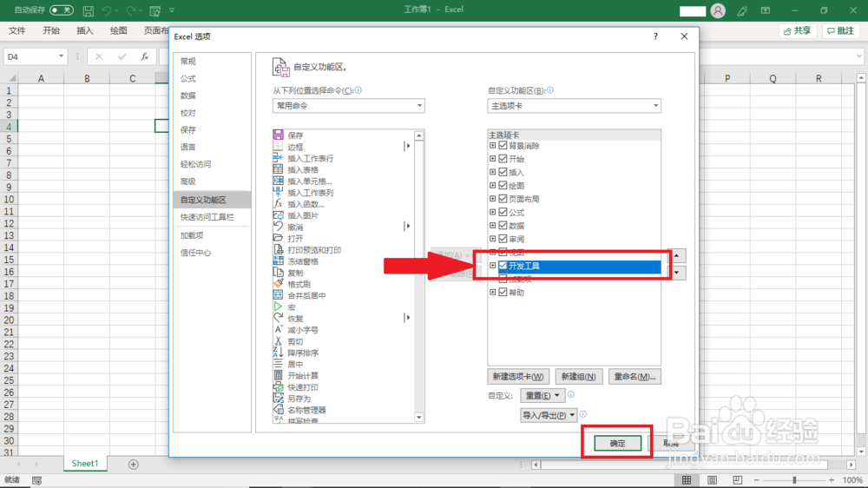Screen dimensions: 868x488
Task: Toggle the 开发工具 checkbox
Action: [x=503, y=266]
